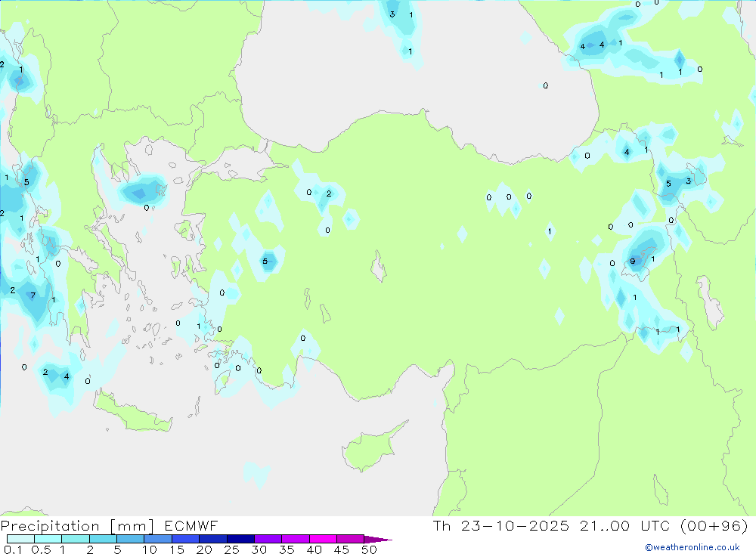Click the '35' legend scale label

287,549
